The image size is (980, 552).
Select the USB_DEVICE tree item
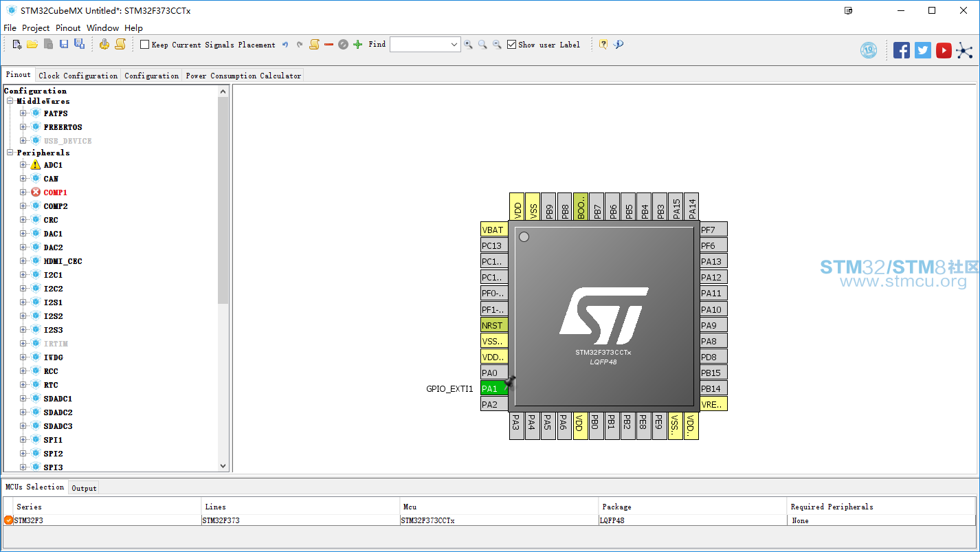tap(67, 141)
